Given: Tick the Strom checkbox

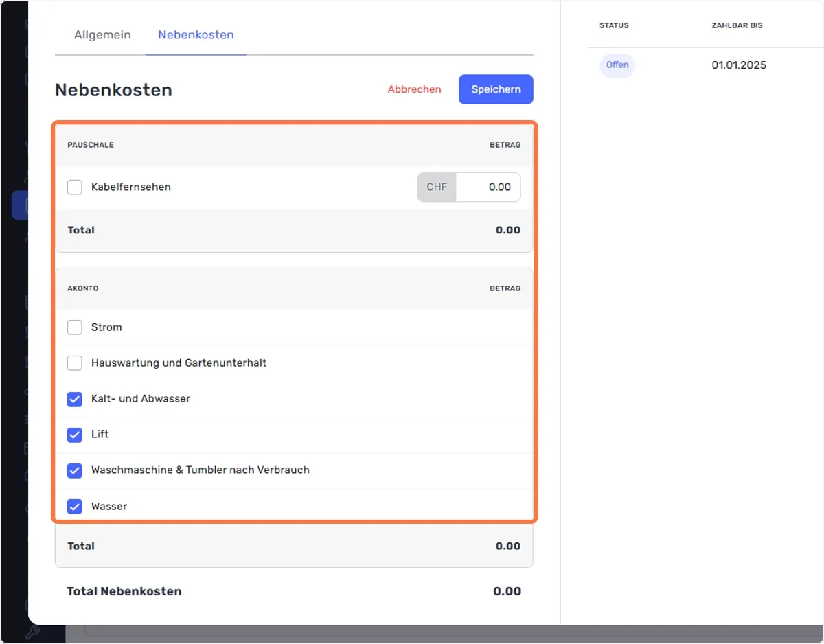Looking at the screenshot, I should pos(75,327).
